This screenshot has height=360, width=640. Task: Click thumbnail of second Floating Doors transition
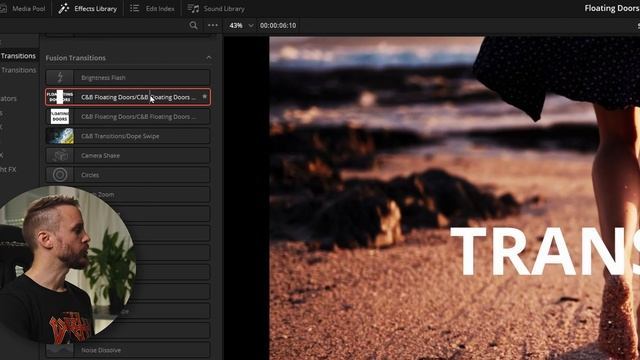click(60, 117)
